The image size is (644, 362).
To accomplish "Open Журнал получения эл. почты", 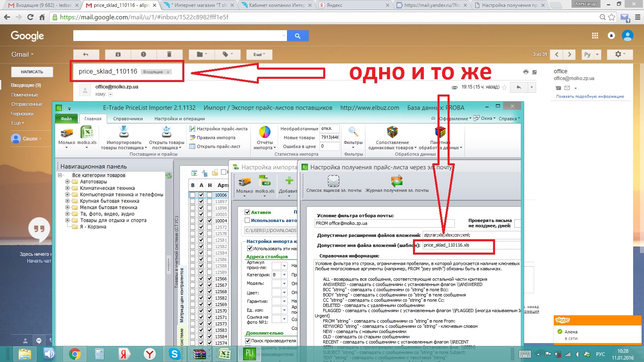I will pyautogui.click(x=397, y=183).
